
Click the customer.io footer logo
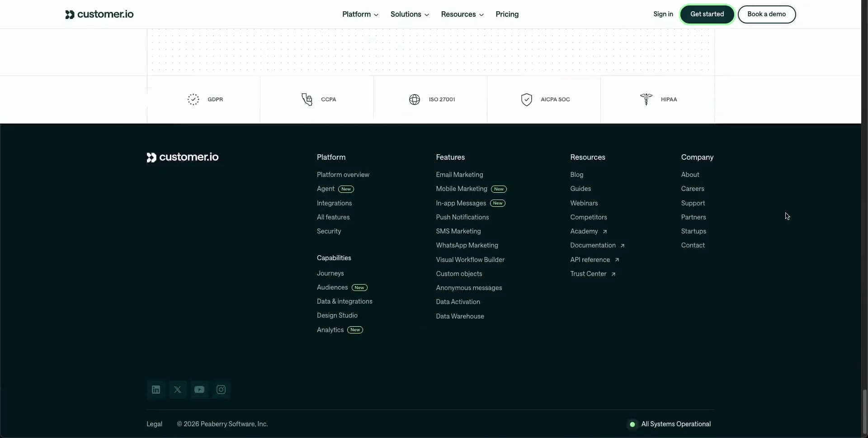point(183,157)
